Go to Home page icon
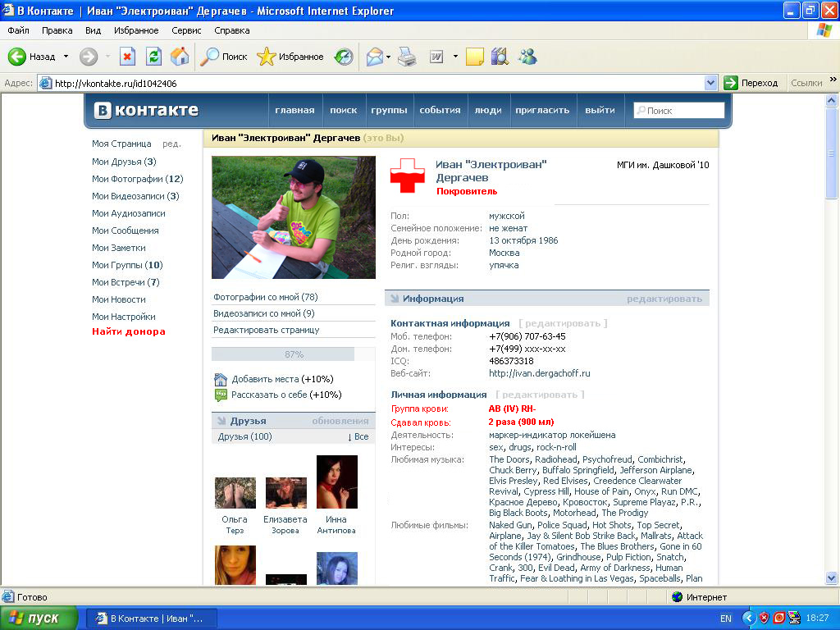Viewport: 840px width, 630px height. tap(180, 57)
